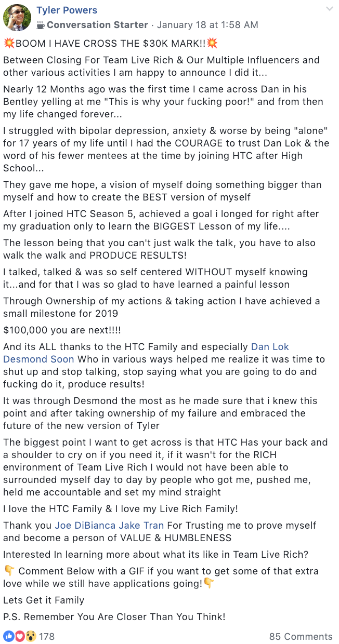Click the Wow face reaction icon
This screenshot has width=339, height=644.
[x=30, y=636]
